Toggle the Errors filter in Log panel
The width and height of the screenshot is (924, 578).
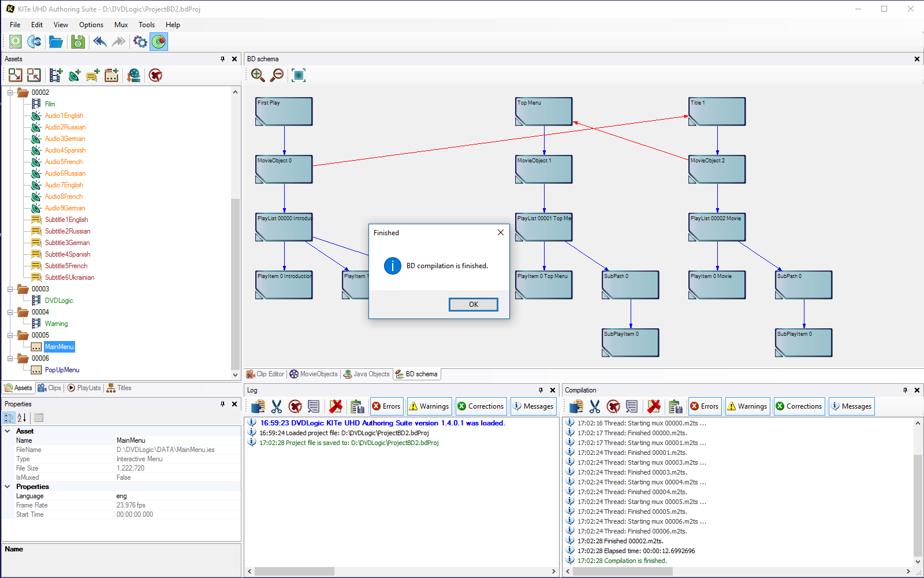(x=386, y=406)
